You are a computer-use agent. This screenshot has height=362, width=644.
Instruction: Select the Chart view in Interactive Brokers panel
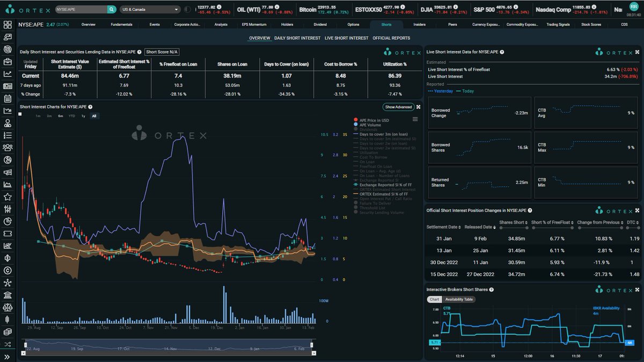point(434,299)
